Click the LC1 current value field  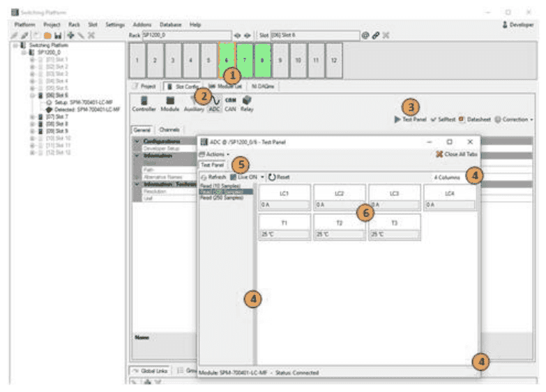click(285, 204)
